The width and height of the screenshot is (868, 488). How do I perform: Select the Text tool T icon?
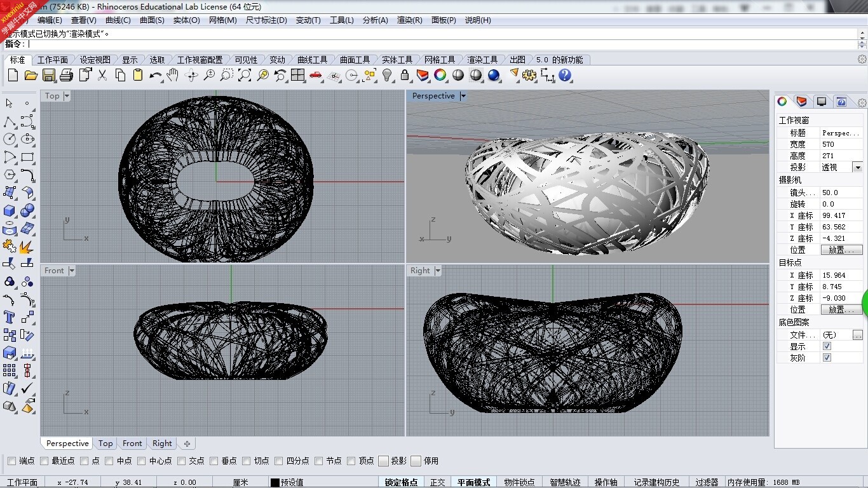10,316
